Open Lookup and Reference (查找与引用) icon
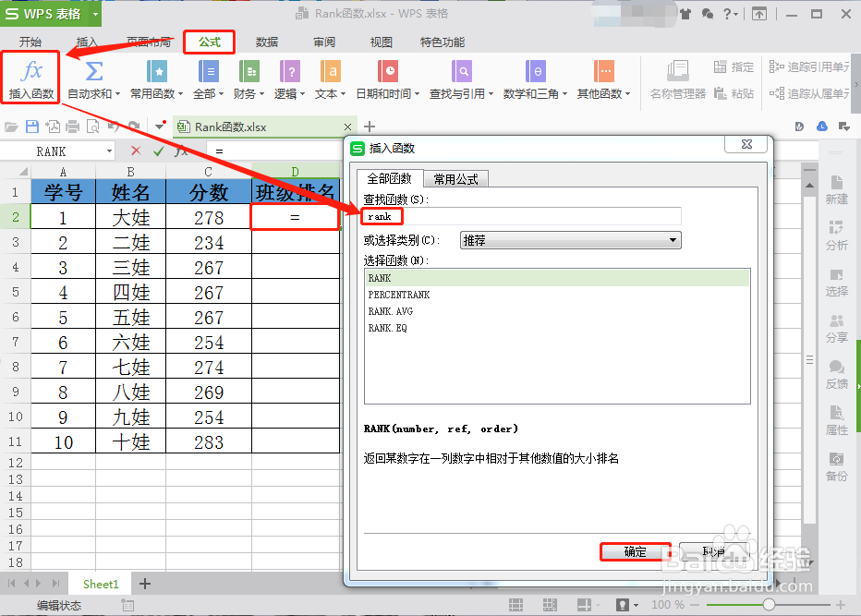This screenshot has width=861, height=616. [x=462, y=71]
